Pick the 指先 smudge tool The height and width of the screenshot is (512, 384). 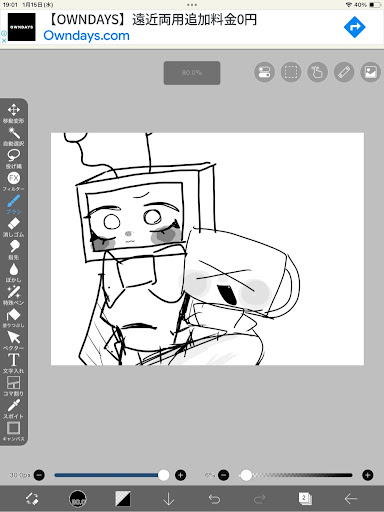click(14, 250)
